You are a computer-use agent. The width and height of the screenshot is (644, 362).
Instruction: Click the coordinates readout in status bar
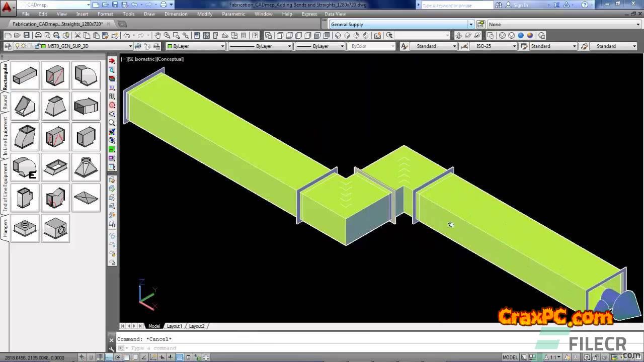tap(35, 357)
